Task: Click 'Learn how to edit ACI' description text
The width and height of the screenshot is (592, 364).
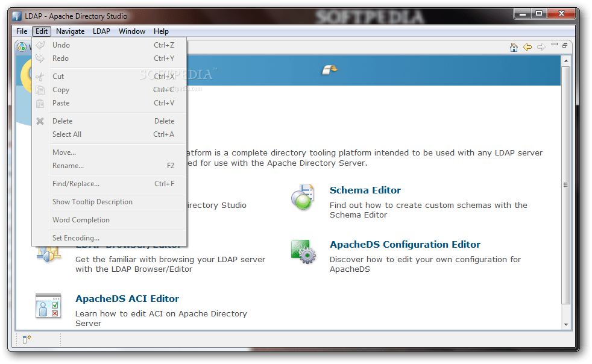Action: [x=161, y=318]
